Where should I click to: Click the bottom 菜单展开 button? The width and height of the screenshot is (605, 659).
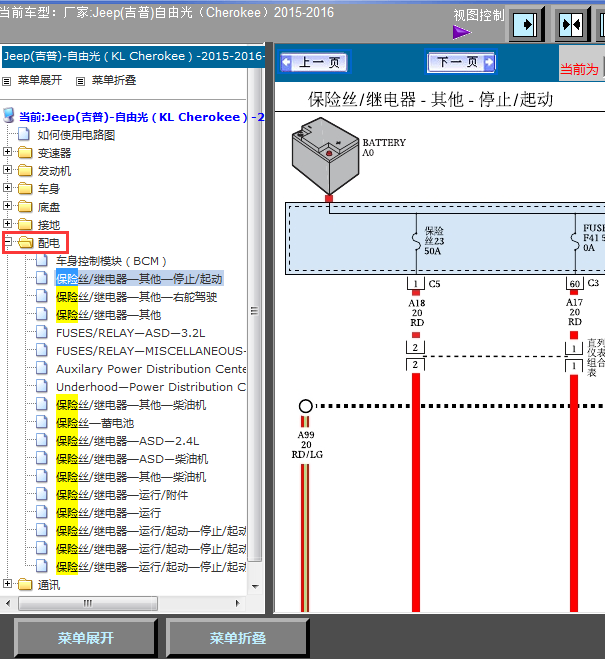(x=86, y=638)
